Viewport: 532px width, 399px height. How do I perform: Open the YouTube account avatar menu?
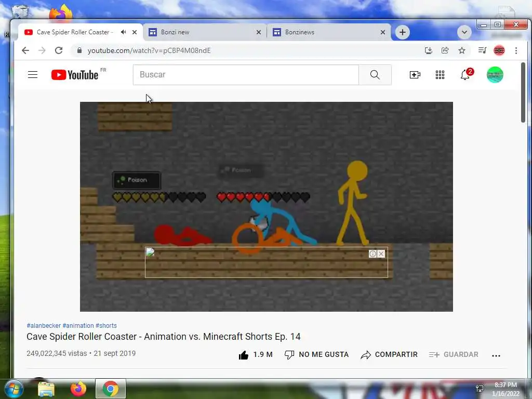495,75
